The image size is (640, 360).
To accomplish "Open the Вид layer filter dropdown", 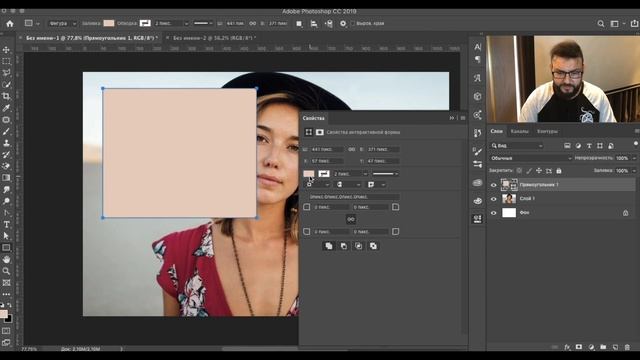I will tap(517, 146).
